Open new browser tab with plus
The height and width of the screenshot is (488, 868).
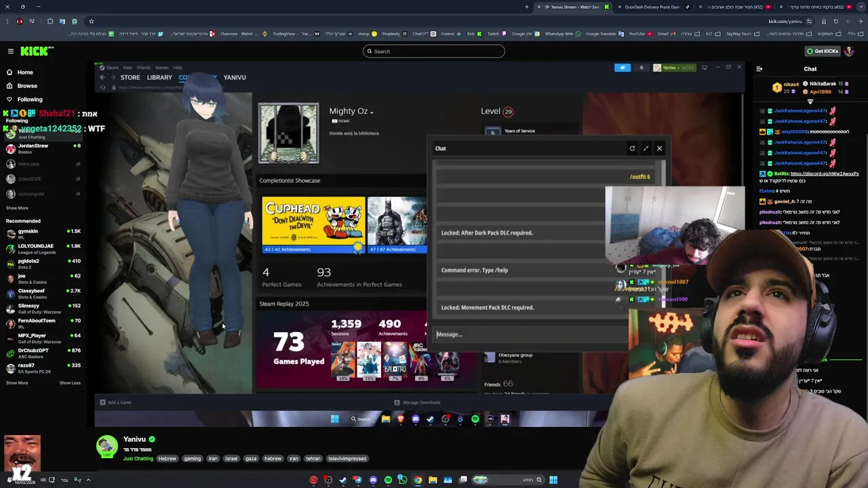pyautogui.click(x=527, y=7)
